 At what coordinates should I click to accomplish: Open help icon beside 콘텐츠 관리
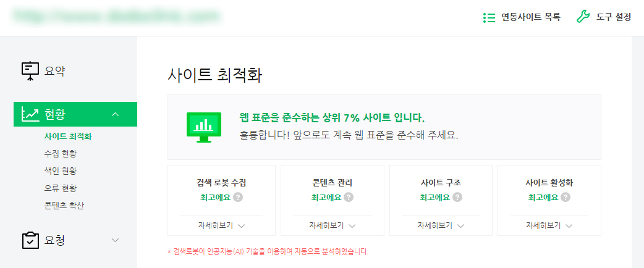(349, 198)
